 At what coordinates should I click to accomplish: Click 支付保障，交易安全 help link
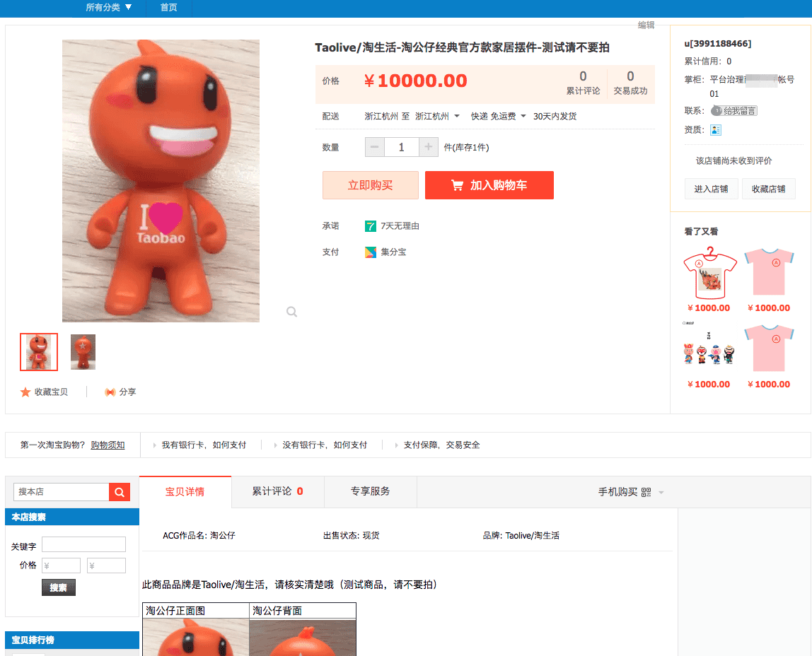tap(442, 445)
